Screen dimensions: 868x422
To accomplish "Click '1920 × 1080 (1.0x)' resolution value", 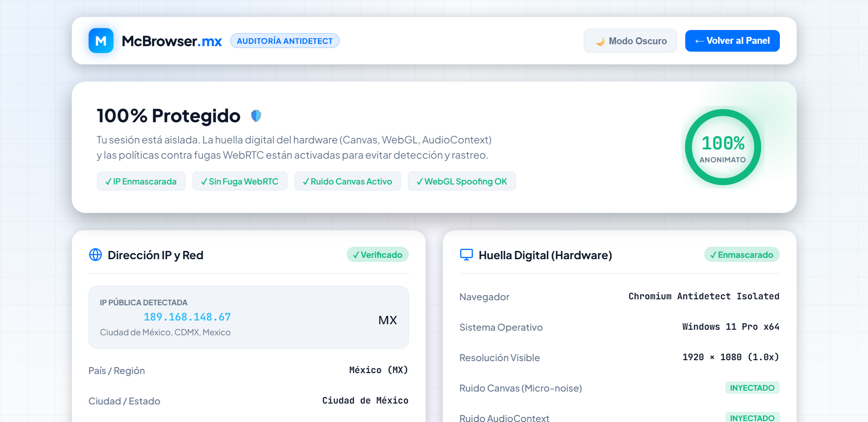I will point(731,357).
